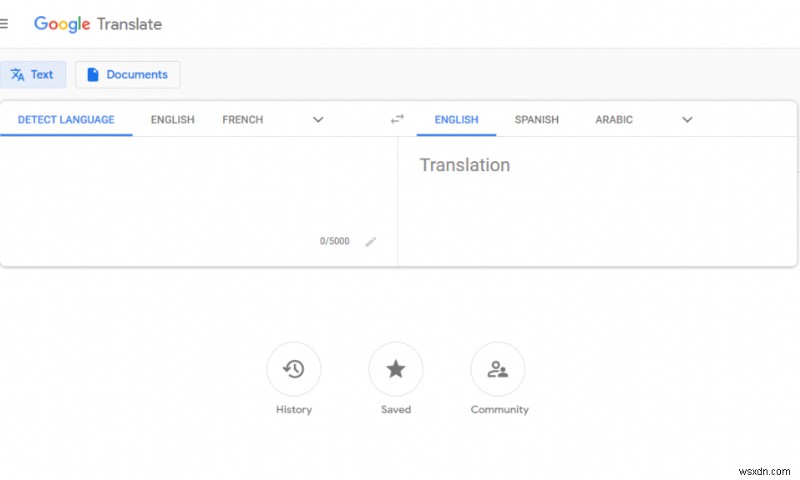Select English as source language
Image resolution: width=800 pixels, height=480 pixels.
pos(172,119)
